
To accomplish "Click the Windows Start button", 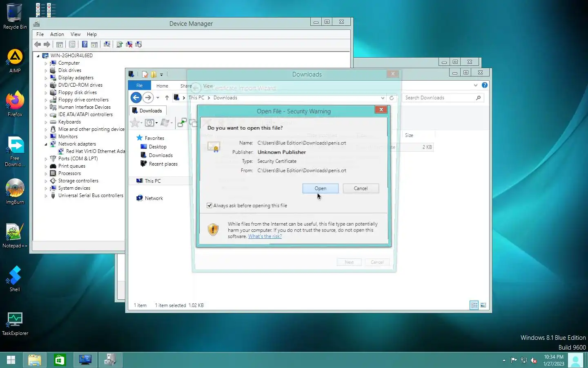I will (11, 360).
